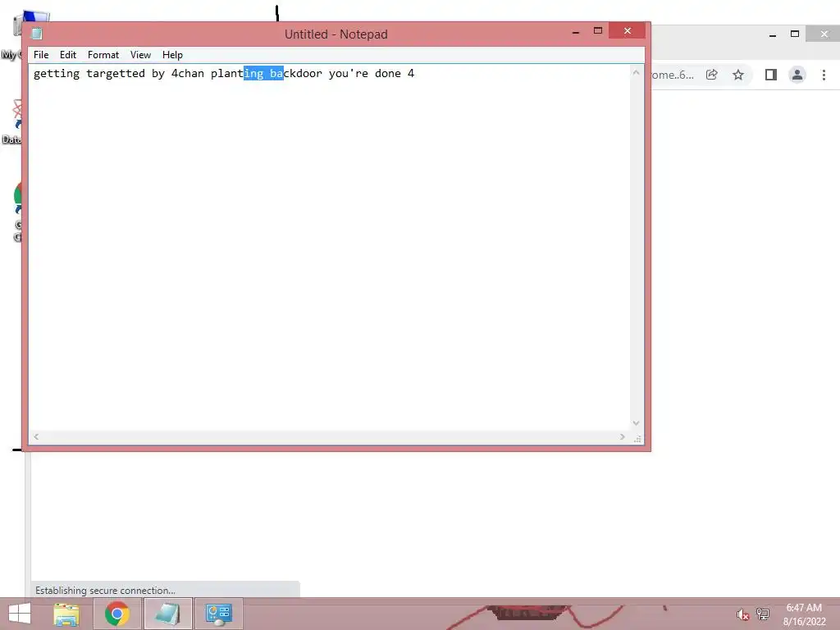The height and width of the screenshot is (630, 840).
Task: Open the View menu in Notepad
Action: pos(140,55)
